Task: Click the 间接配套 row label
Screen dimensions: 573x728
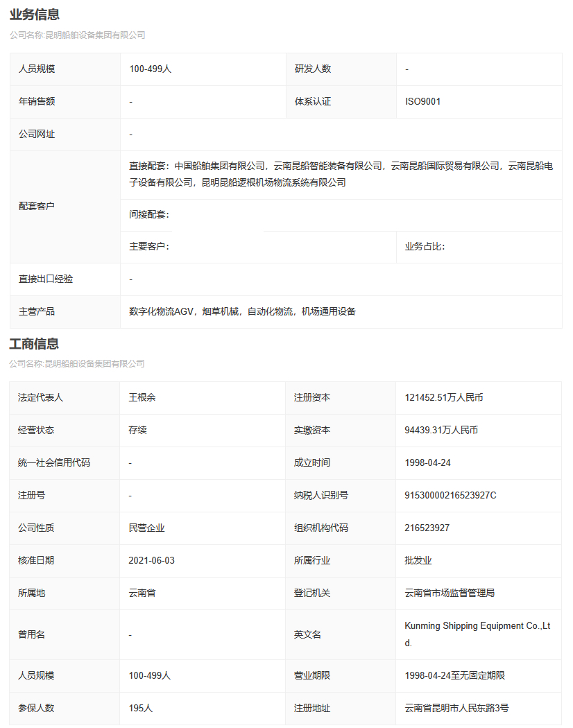Action: 149,214
